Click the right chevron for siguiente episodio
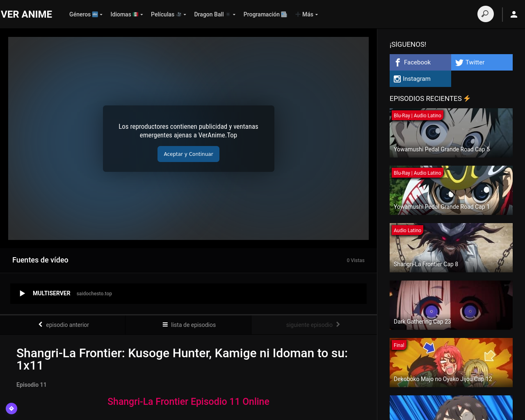The image size is (525, 420). 338,324
